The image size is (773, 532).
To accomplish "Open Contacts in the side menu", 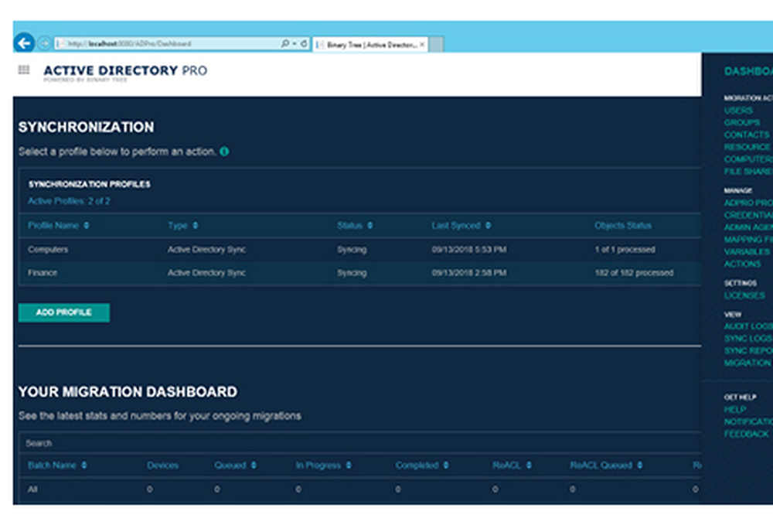I will (x=747, y=135).
